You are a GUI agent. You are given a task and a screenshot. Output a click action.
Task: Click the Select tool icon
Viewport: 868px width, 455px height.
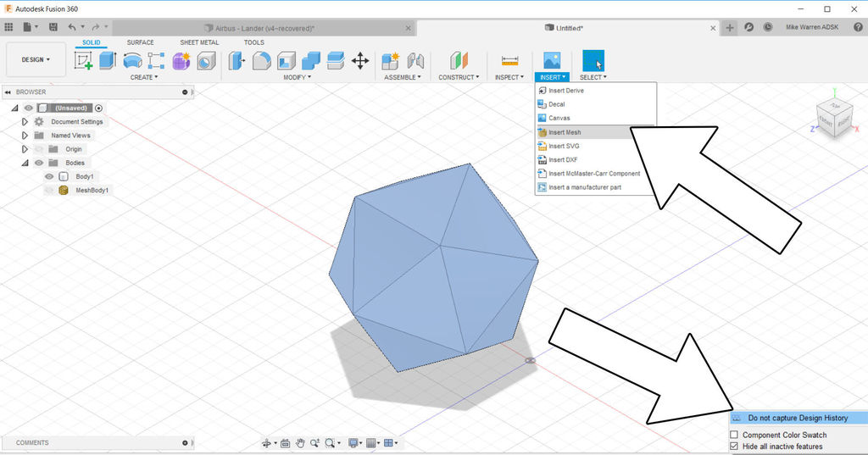[593, 60]
